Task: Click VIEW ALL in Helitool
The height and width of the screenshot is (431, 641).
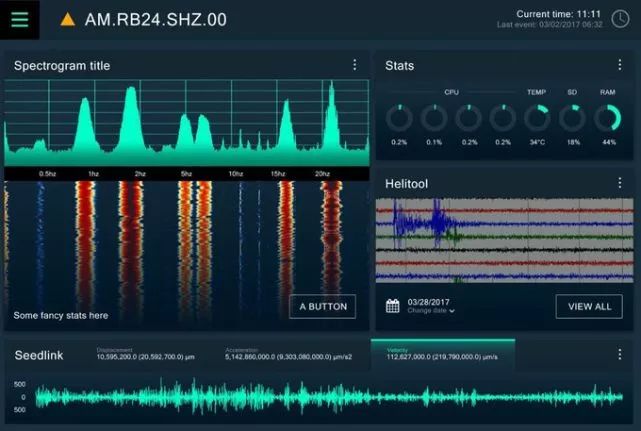Action: pos(589,307)
